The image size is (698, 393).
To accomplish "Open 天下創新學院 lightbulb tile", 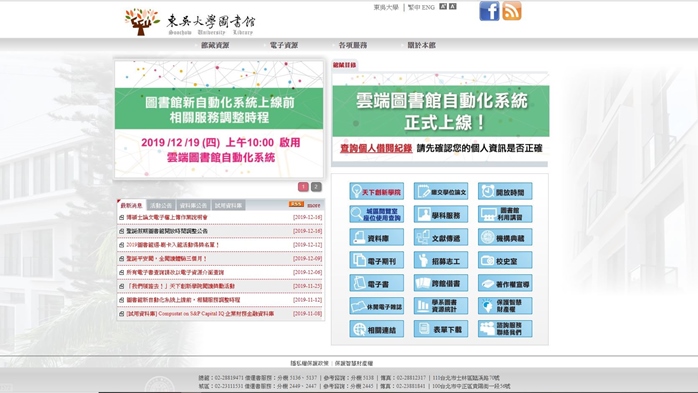I will tap(377, 191).
